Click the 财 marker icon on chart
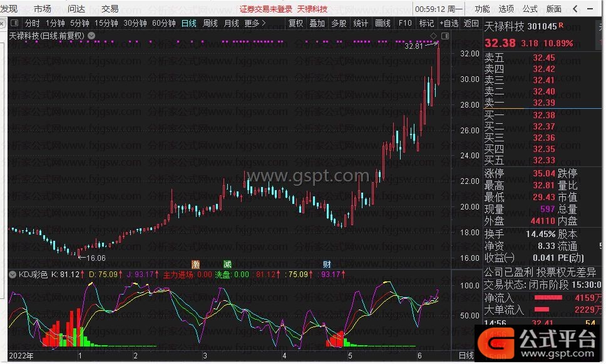The width and height of the screenshot is (606, 364). point(327,265)
